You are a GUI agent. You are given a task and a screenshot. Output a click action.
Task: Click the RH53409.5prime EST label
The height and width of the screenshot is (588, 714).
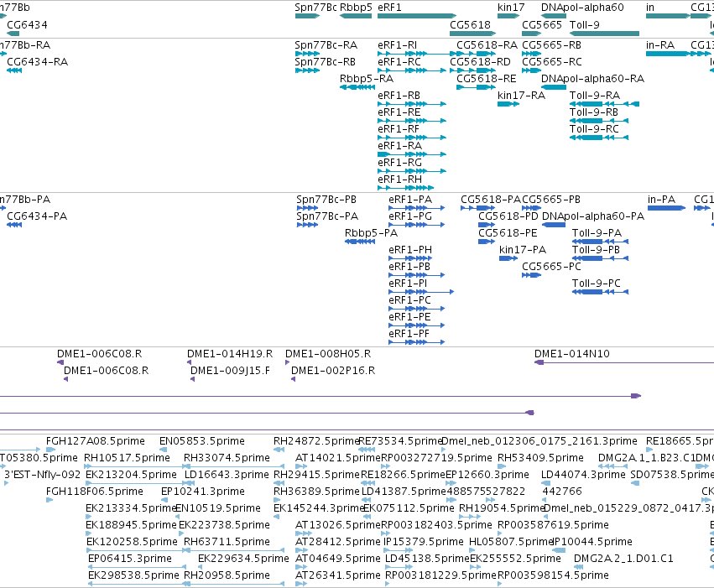540,458
